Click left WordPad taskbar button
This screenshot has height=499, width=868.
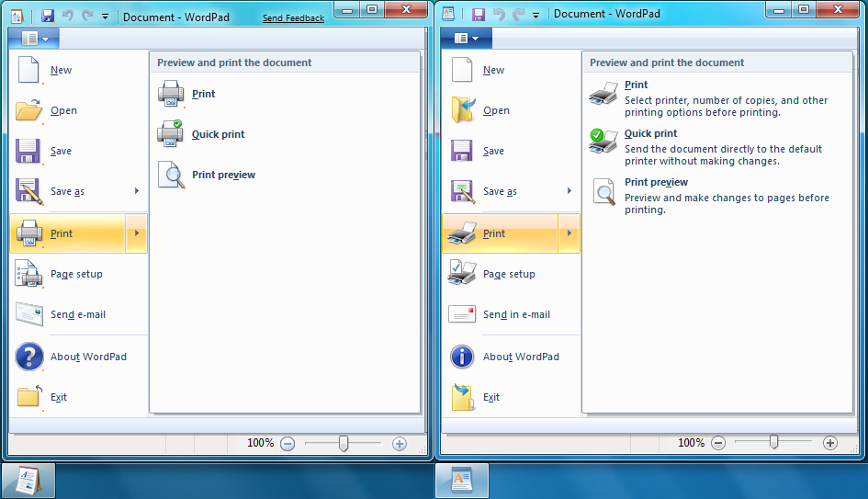coord(28,481)
